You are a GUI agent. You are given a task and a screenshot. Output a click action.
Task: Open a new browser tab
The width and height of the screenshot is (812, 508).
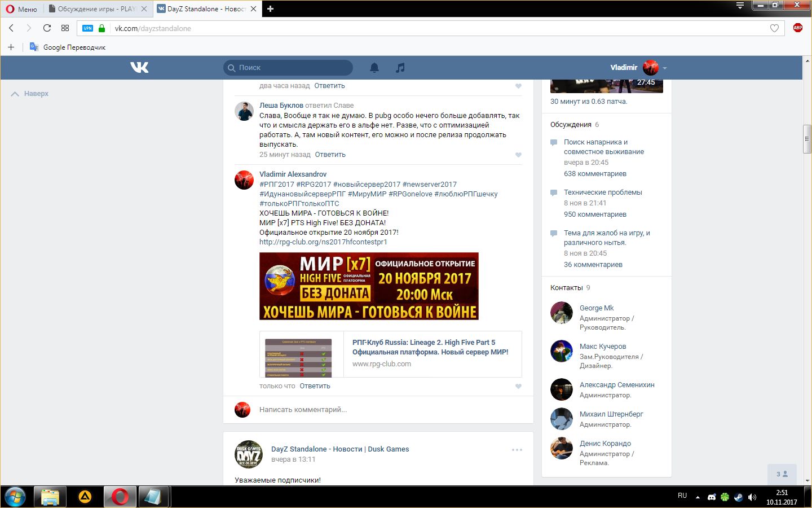pos(270,9)
